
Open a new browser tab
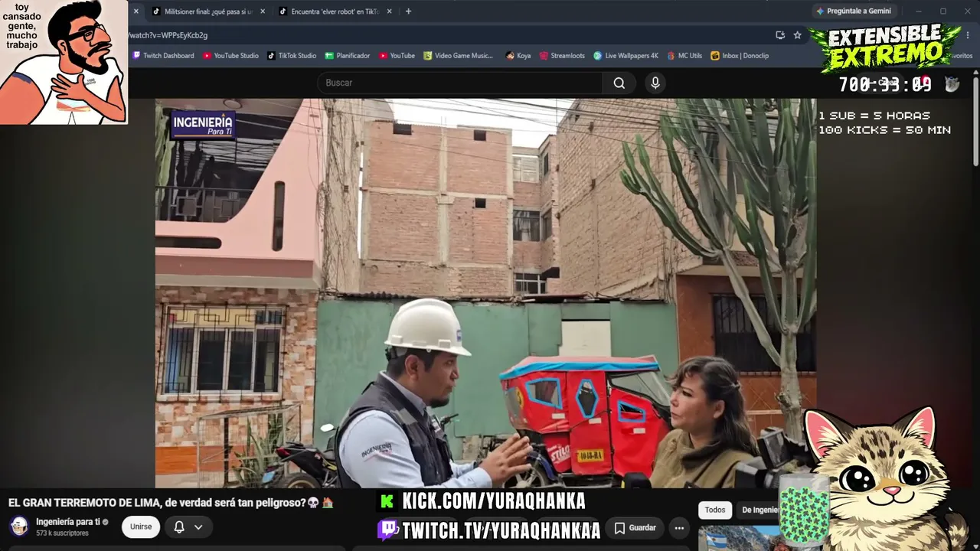[x=408, y=11]
